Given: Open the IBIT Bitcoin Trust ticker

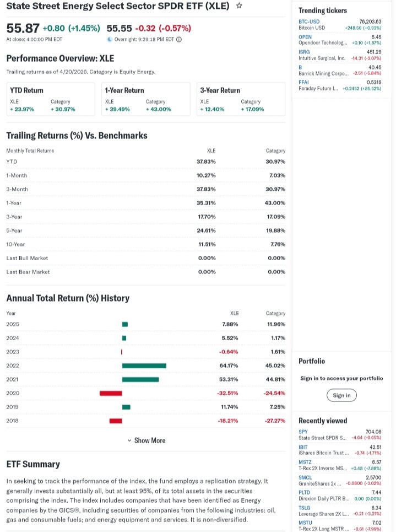Looking at the screenshot, I should coord(303,447).
